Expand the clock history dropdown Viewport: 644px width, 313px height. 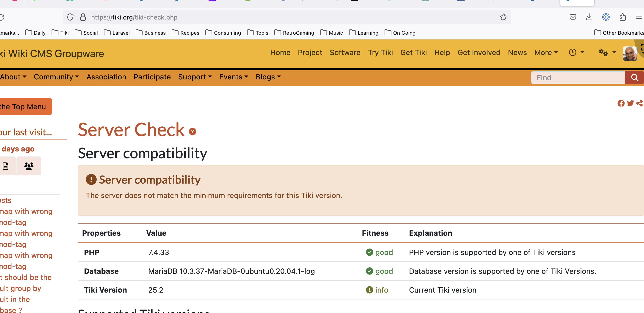click(576, 53)
